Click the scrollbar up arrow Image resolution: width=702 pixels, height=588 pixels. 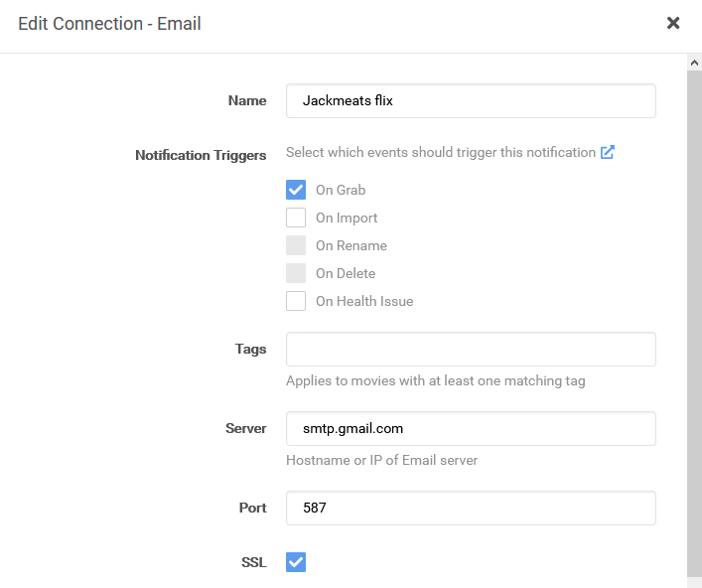click(x=694, y=62)
